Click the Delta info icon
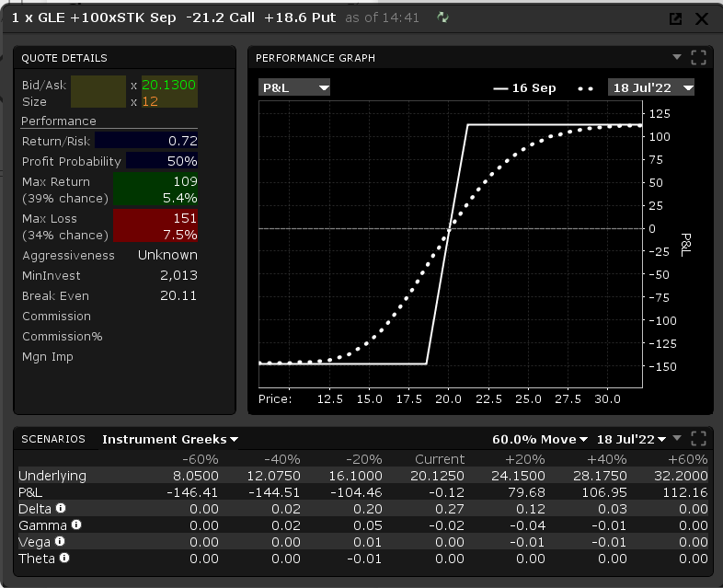 [x=61, y=507]
